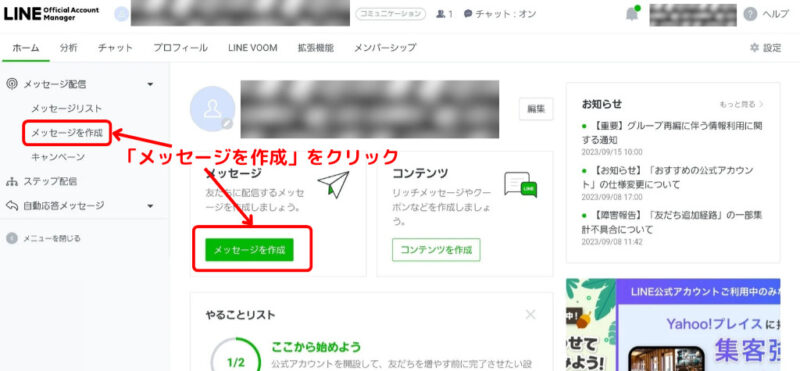Click the help question mark icon
The width and height of the screenshot is (800, 371).
pyautogui.click(x=749, y=14)
